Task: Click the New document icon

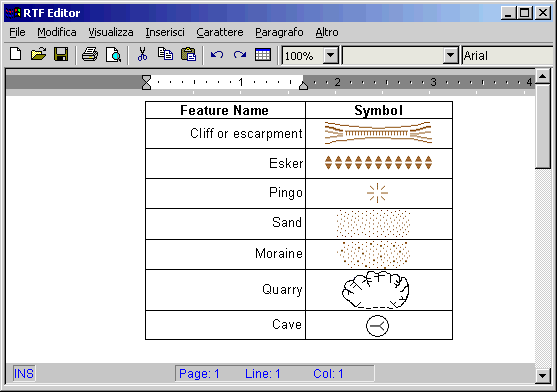Action: click(x=16, y=55)
